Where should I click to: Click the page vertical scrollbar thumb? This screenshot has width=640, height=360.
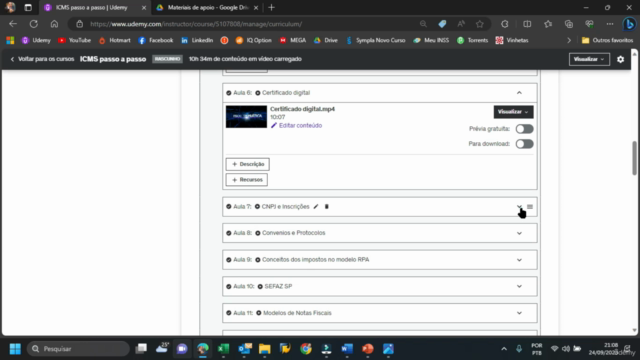634,158
